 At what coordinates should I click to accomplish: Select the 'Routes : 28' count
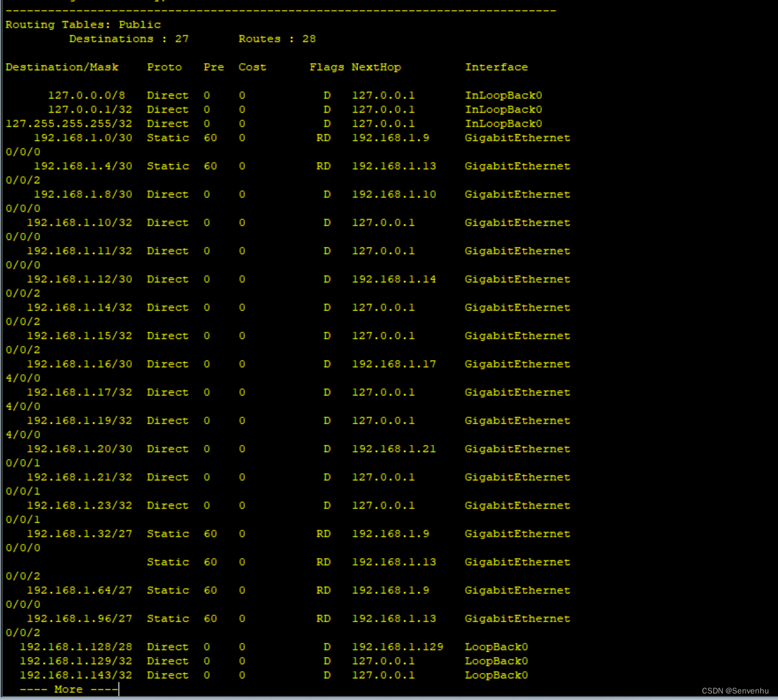[x=277, y=39]
